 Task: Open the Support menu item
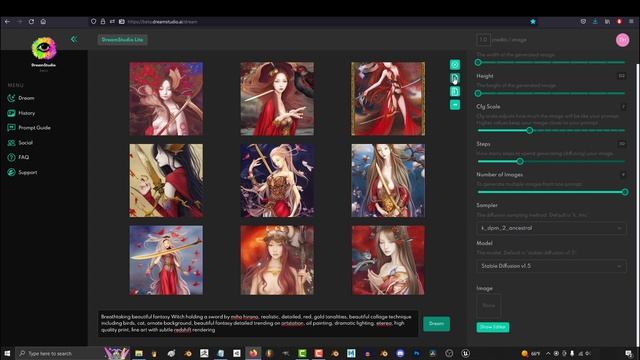(x=28, y=172)
